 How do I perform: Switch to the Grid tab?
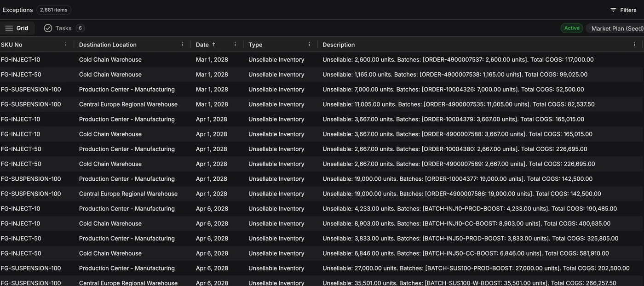(17, 28)
